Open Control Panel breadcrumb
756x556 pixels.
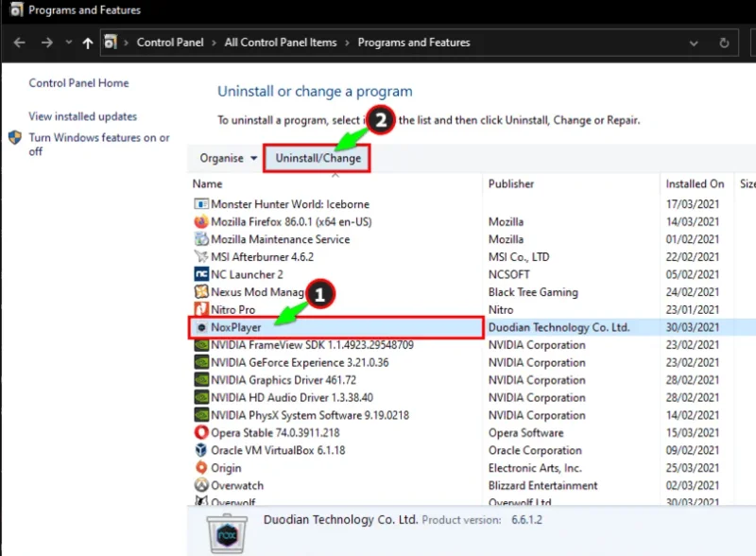coord(170,43)
